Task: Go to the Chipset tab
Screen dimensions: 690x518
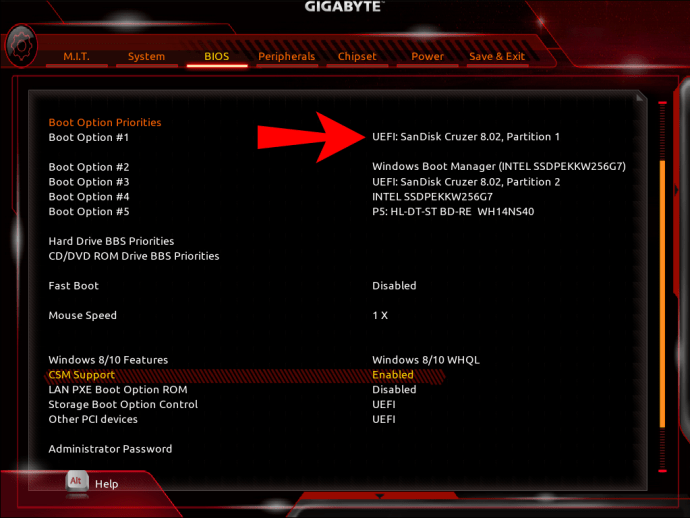Action: 357,56
